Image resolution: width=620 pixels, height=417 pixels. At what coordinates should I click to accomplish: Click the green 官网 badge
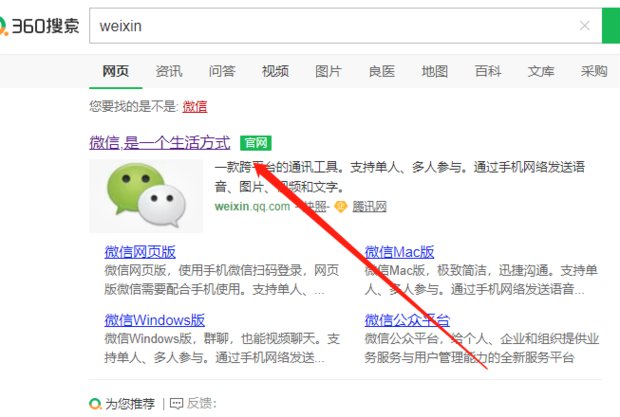pyautogui.click(x=256, y=143)
